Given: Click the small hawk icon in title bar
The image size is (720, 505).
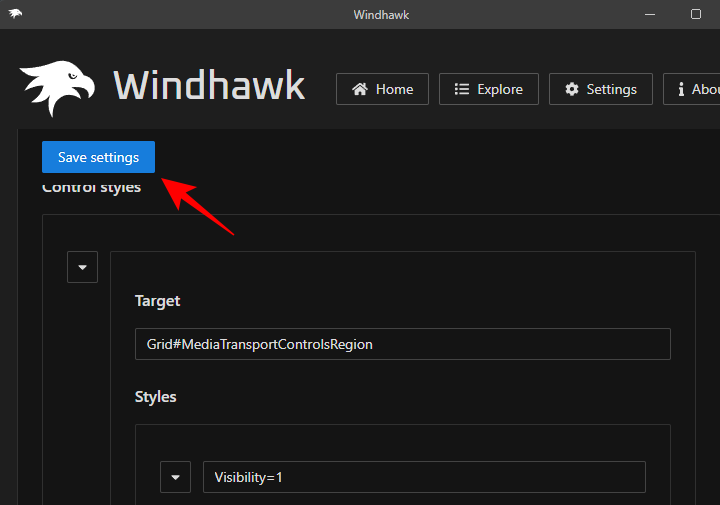Looking at the screenshot, I should [15, 14].
